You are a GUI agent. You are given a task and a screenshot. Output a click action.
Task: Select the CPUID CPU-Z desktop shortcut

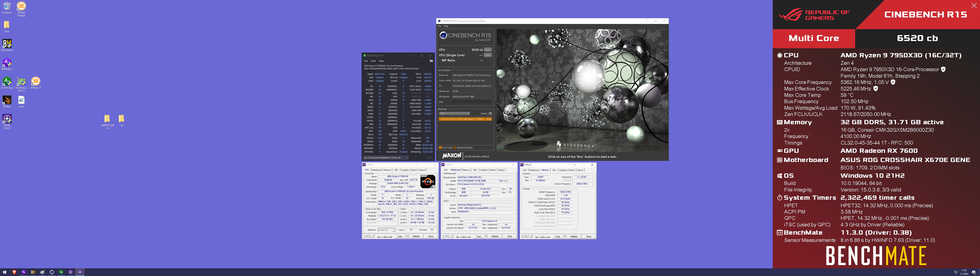[x=7, y=122]
